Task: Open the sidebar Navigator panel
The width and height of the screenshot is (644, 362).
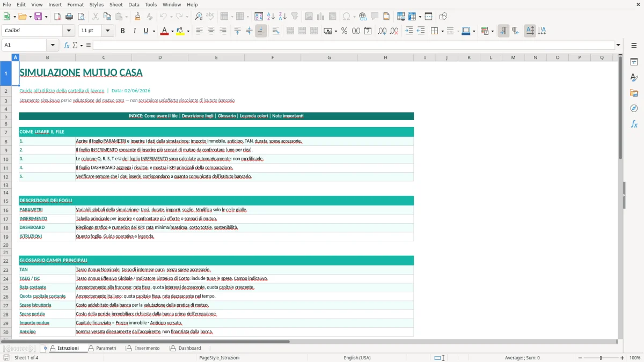Action: tap(634, 108)
